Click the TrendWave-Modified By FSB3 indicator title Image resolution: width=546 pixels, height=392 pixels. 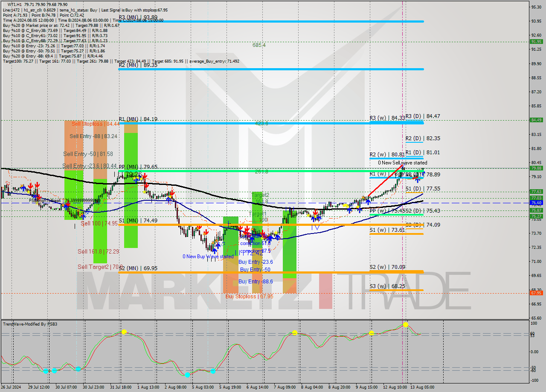tap(30, 324)
